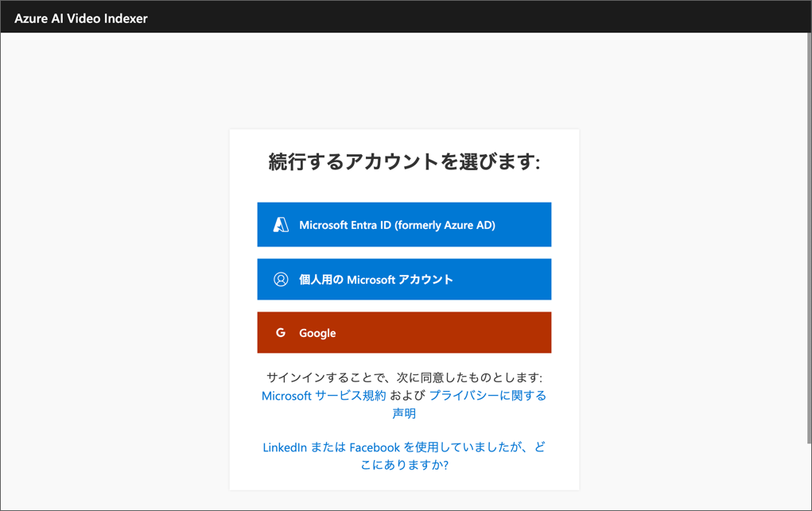
Task: Open the Microsoft サービス規約 link
Action: 324,396
